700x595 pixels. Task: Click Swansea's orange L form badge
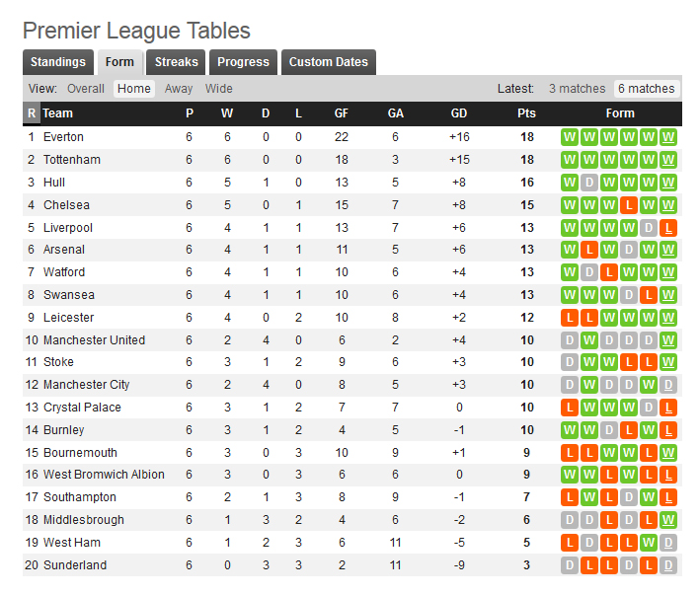pos(649,295)
